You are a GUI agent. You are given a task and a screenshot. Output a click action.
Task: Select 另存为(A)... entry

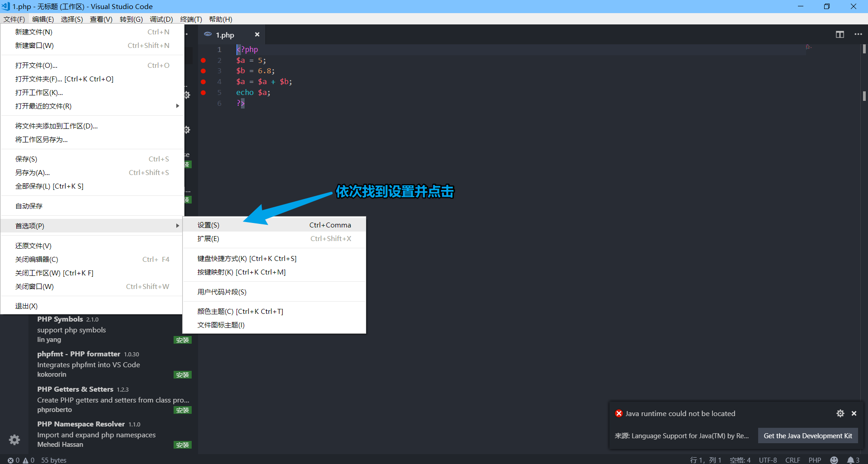92,172
